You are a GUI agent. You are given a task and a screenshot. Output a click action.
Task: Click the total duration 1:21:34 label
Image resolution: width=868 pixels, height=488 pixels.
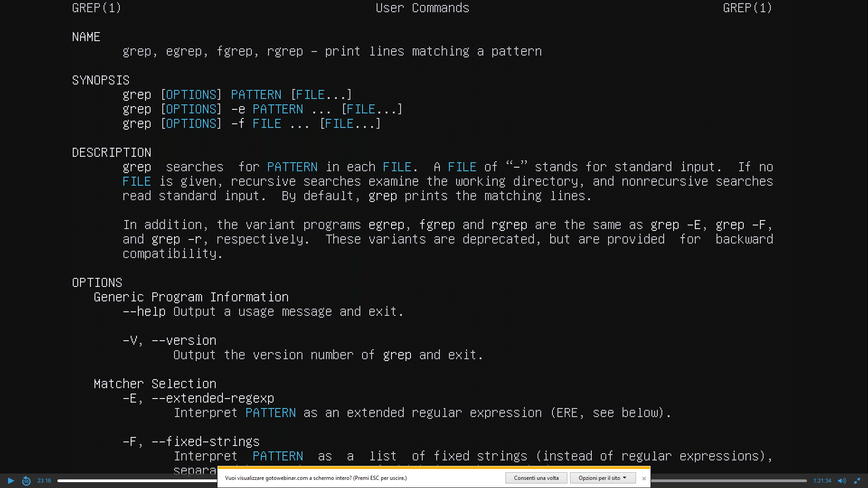point(821,481)
